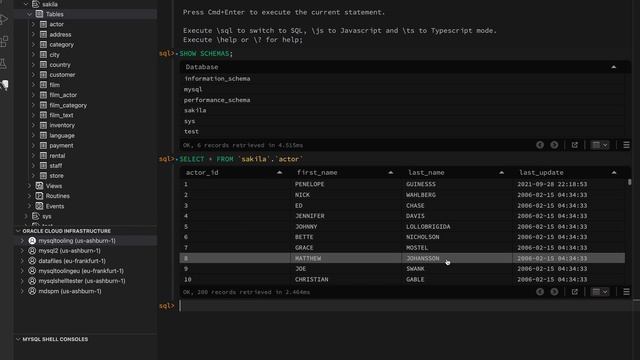Expand the sys schema node

(26, 216)
